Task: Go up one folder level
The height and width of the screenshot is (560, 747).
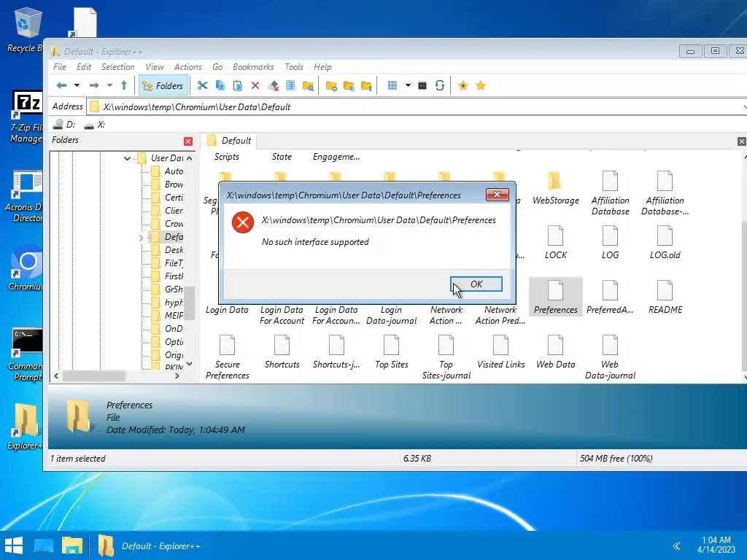Action: coord(124,86)
